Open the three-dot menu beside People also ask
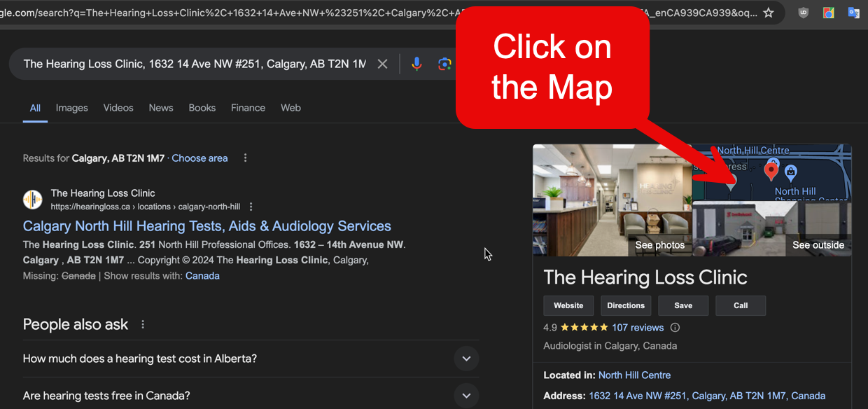This screenshot has height=409, width=868. click(143, 324)
